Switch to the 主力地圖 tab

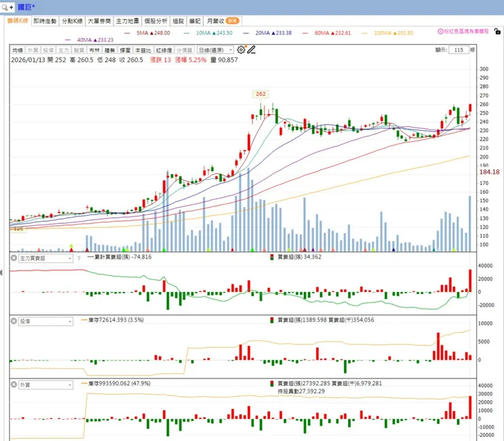coord(127,21)
